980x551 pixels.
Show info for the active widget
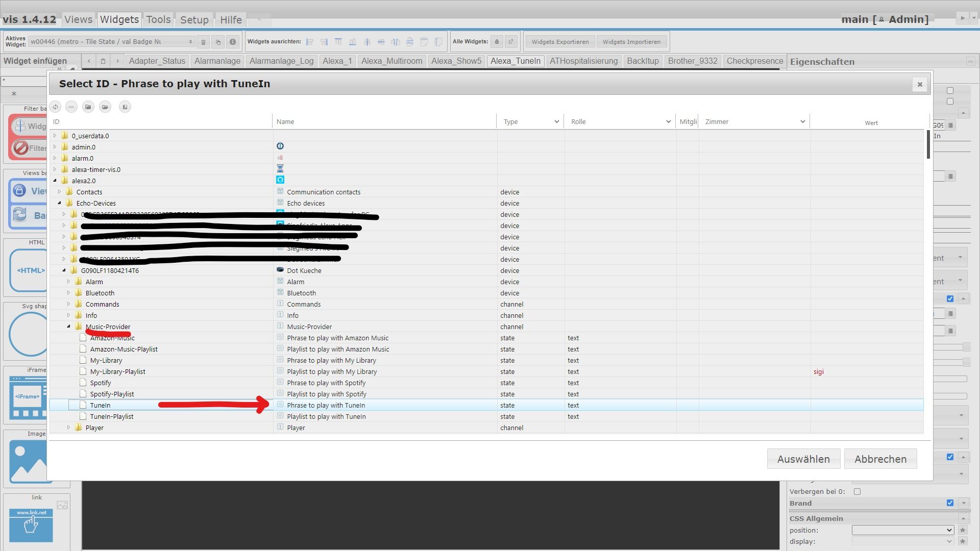tap(233, 42)
